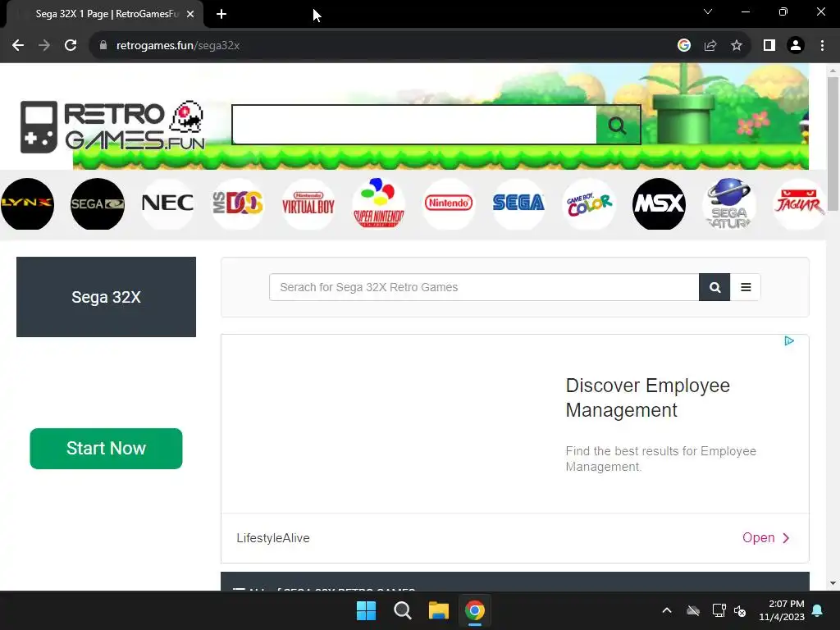Open the hamburger list menu beside search

point(745,287)
